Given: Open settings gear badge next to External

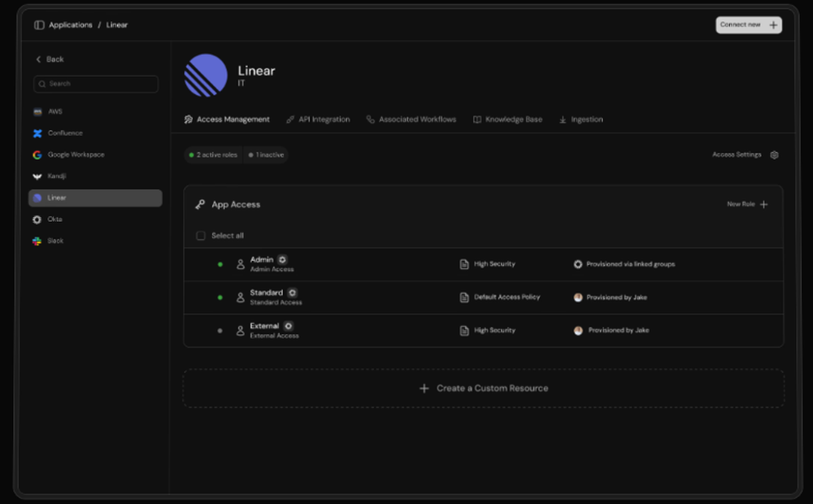Looking at the screenshot, I should click(x=289, y=326).
